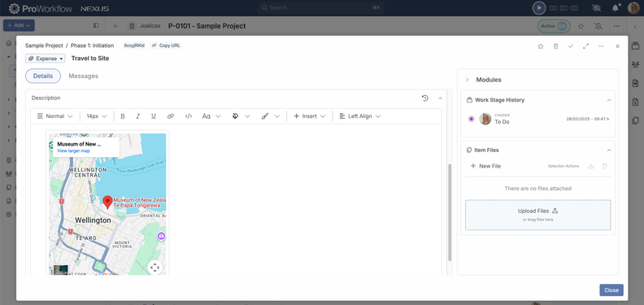Open description version history icon
The height and width of the screenshot is (305, 644).
coord(425,98)
